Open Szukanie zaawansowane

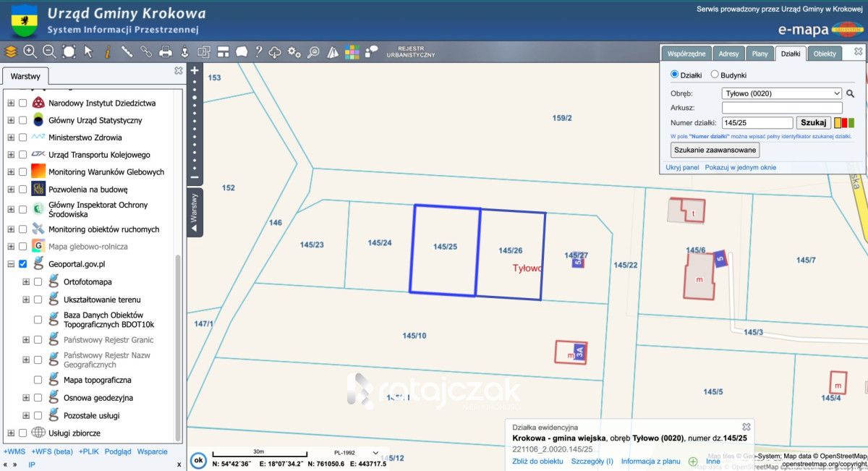(x=715, y=150)
